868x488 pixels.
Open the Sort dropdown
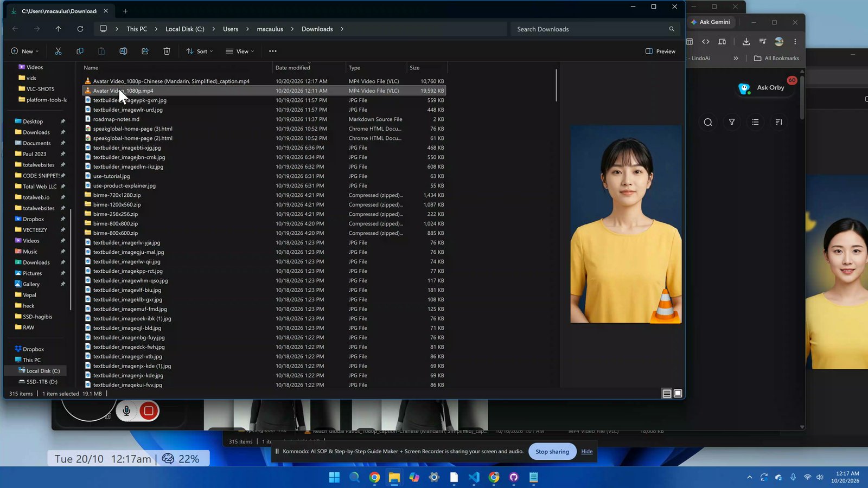point(199,51)
